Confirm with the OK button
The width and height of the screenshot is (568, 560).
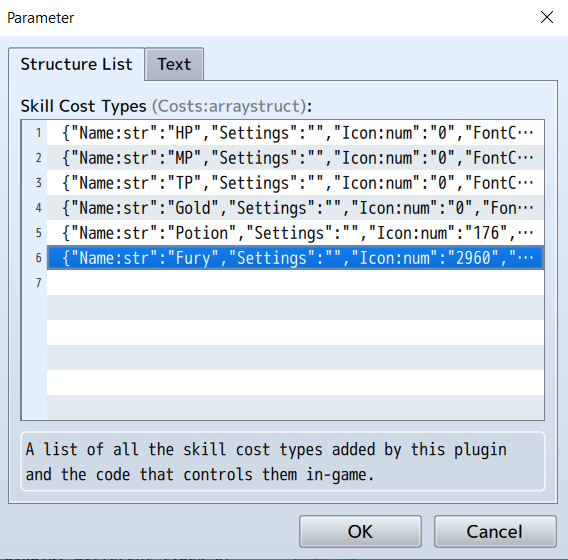[x=360, y=531]
